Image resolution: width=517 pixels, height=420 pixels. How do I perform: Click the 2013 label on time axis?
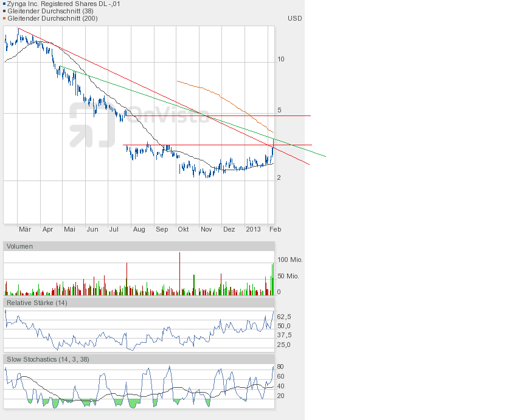click(x=253, y=229)
